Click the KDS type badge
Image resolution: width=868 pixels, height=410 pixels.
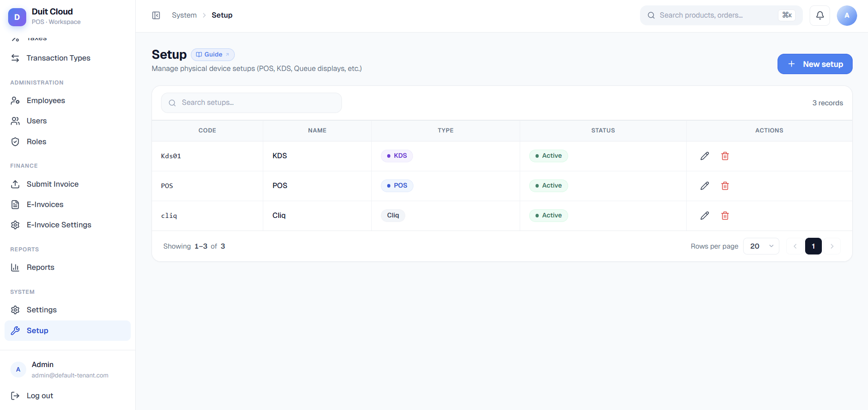click(x=397, y=156)
